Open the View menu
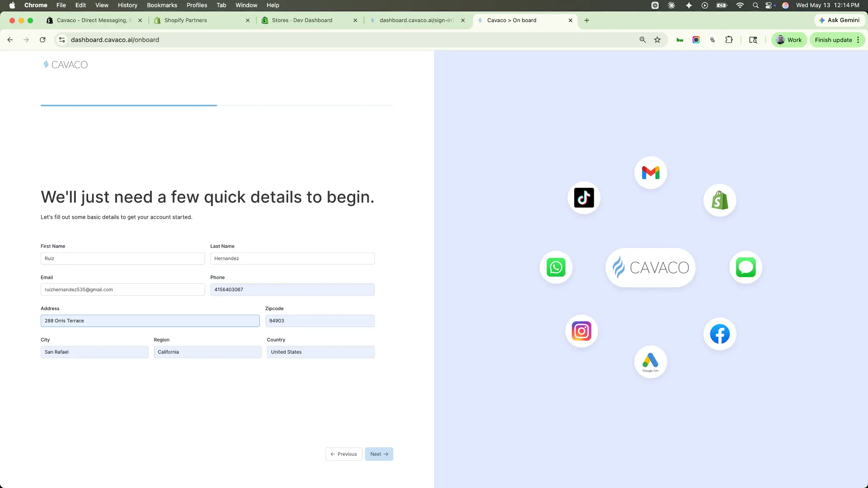This screenshot has height=488, width=868. point(102,5)
